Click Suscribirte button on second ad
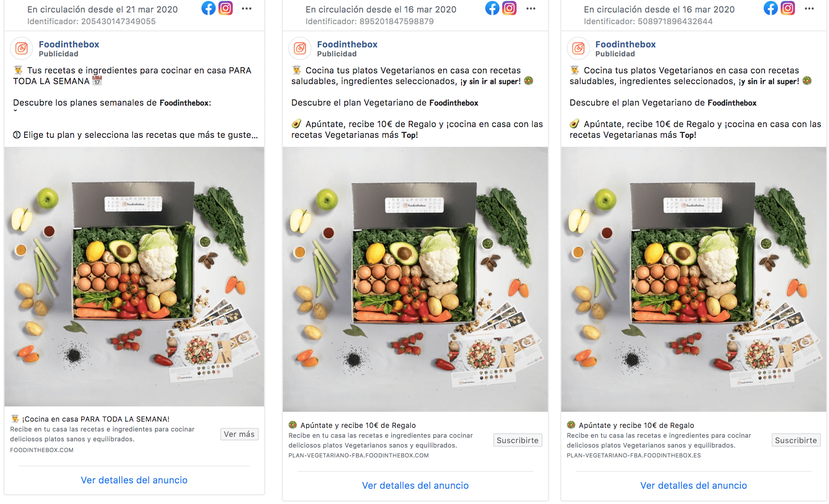Screen dimensions: 829x504 point(517,440)
